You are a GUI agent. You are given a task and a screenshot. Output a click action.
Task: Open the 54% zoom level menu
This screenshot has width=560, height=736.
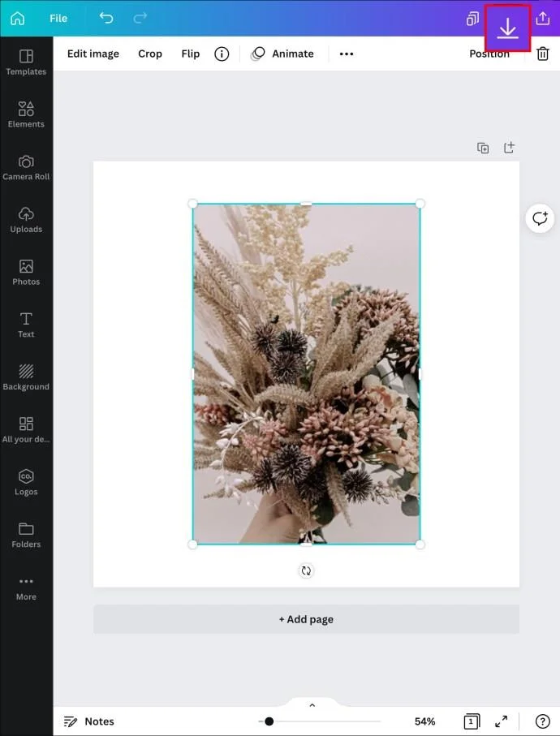click(x=424, y=721)
